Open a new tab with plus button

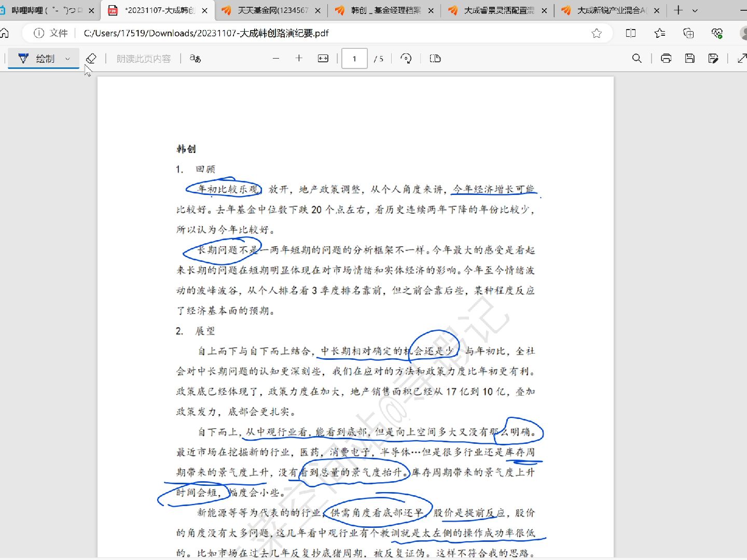pyautogui.click(x=678, y=10)
